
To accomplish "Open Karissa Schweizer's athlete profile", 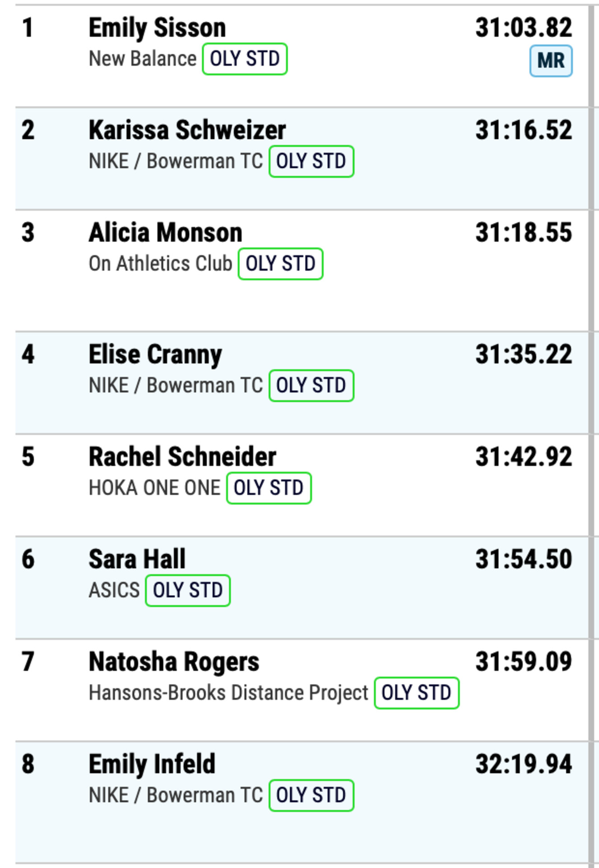I will tap(187, 130).
